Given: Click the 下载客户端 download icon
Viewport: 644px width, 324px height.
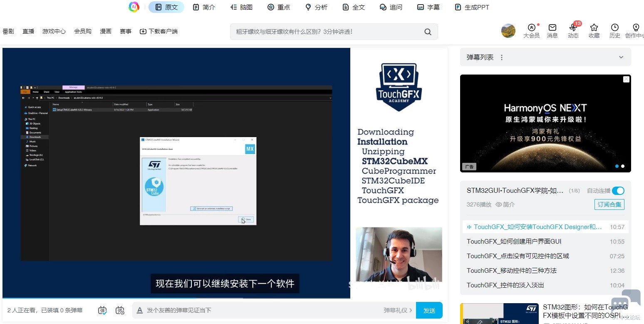Looking at the screenshot, I should [143, 31].
